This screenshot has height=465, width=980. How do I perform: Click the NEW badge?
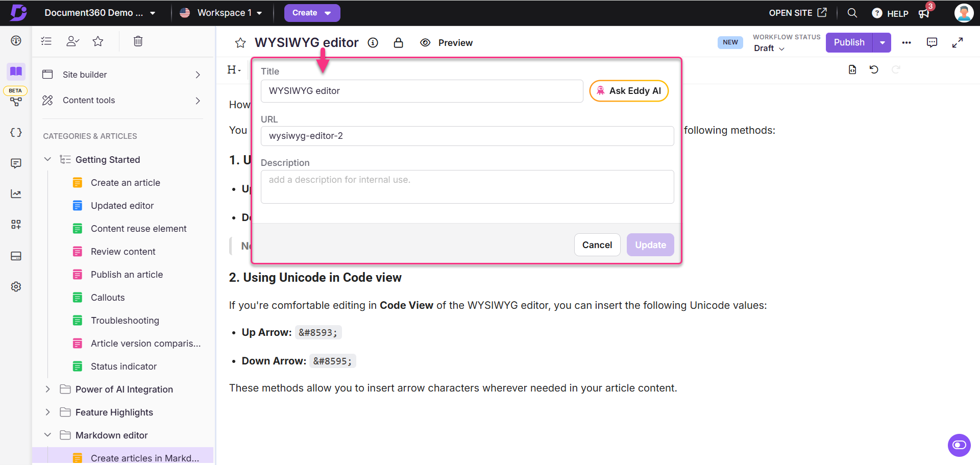coord(730,42)
